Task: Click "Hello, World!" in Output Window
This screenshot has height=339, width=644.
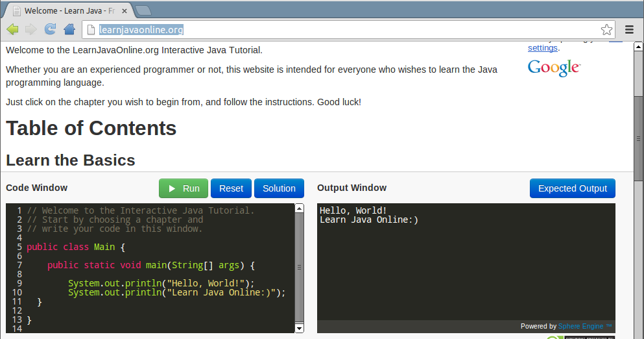Action: pyautogui.click(x=353, y=210)
